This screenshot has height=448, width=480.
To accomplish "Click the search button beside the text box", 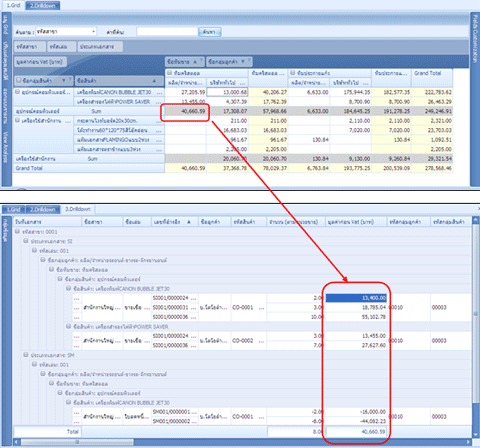I will [x=210, y=32].
